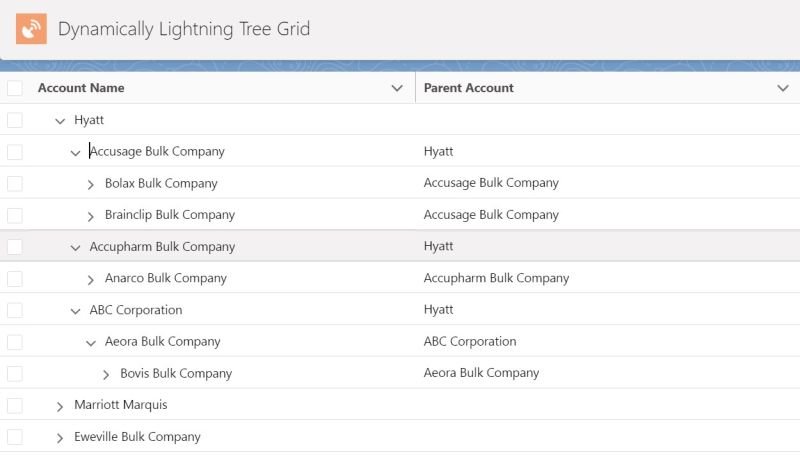Expand the Bolax Bulk Company row
800x455 pixels.
point(90,185)
